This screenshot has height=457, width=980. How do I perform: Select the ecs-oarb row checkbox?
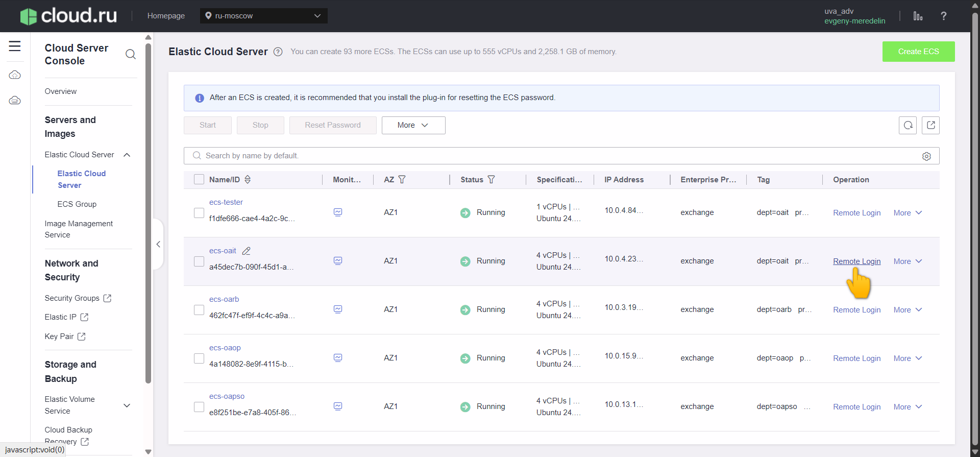tap(199, 310)
